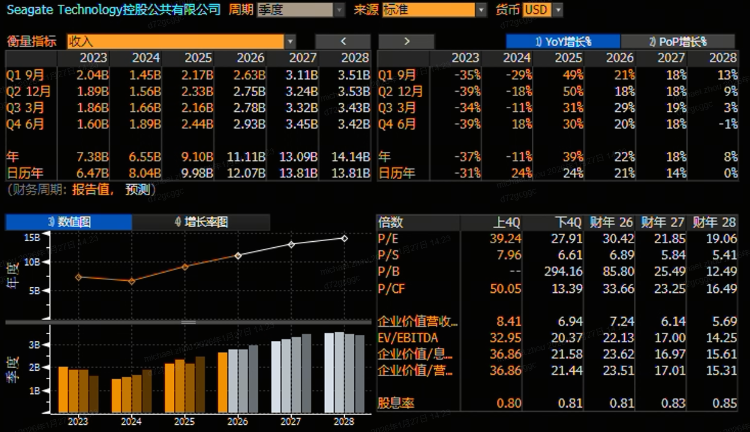The width and height of the screenshot is (750, 432).
Task: Select the 增长率图 chart tab
Action: 200,221
